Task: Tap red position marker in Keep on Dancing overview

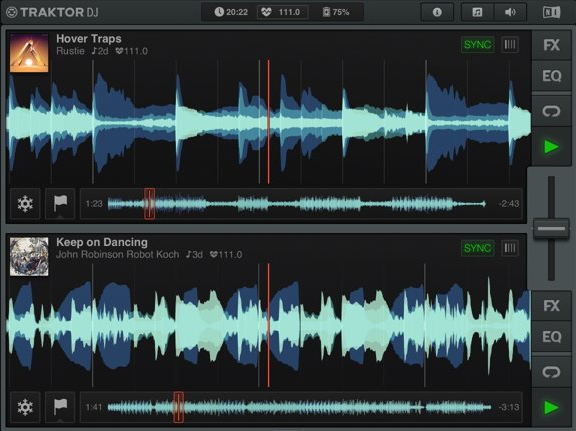Action: pyautogui.click(x=178, y=407)
